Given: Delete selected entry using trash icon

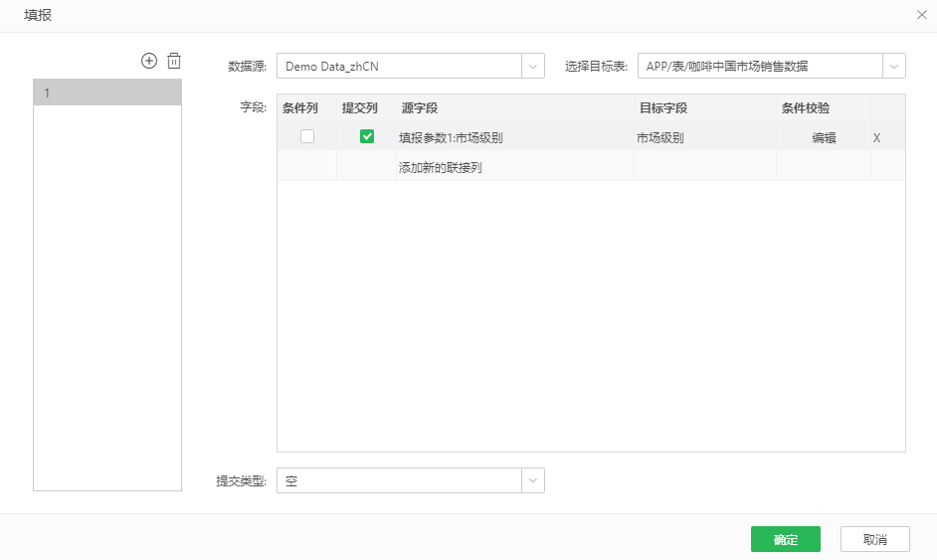Looking at the screenshot, I should [x=174, y=61].
